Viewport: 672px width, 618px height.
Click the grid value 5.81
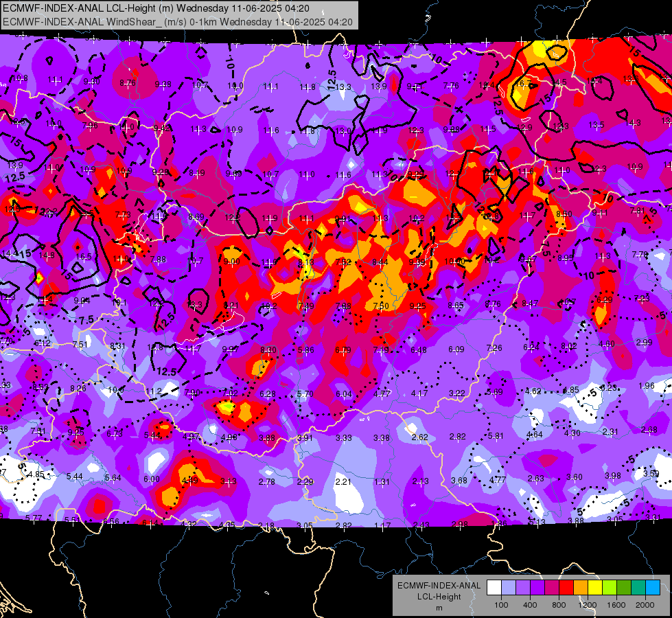tap(496, 436)
